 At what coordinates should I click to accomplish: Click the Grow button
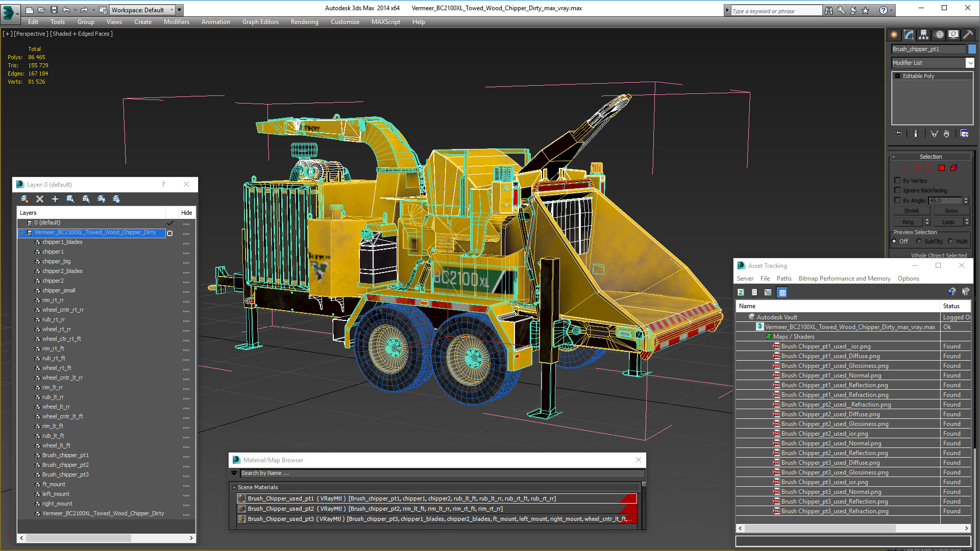(951, 211)
